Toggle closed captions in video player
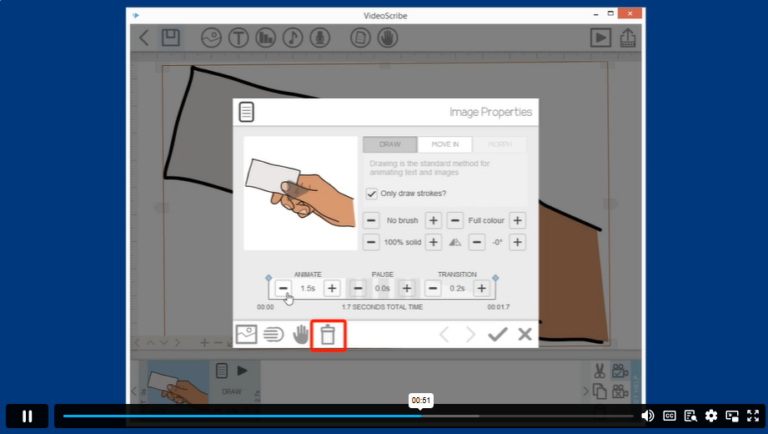 (669, 416)
